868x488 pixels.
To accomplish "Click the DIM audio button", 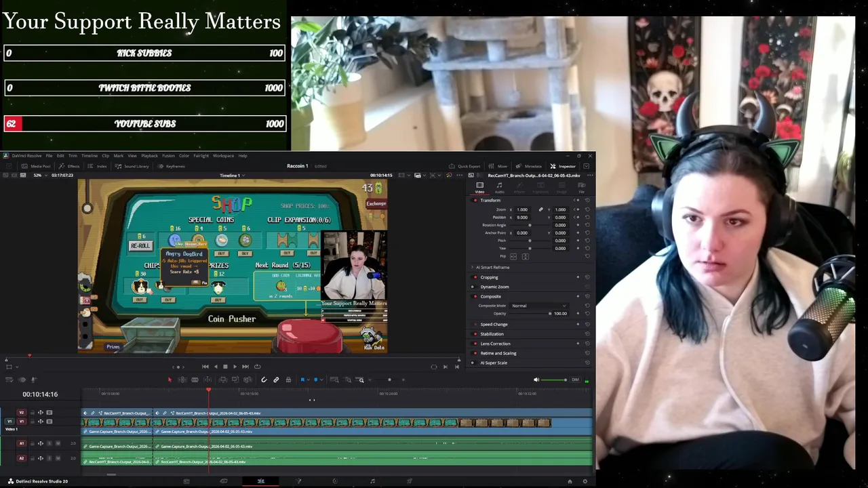I will coord(576,380).
